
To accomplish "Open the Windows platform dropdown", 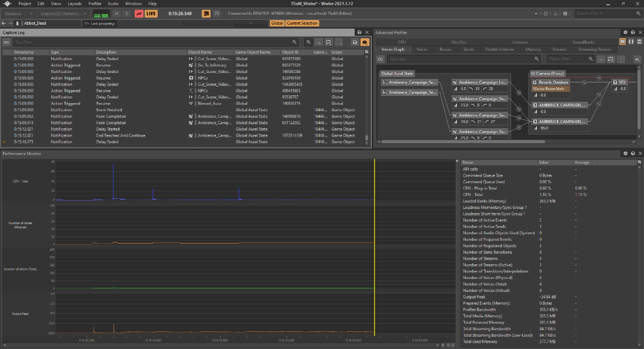I will [18, 13].
